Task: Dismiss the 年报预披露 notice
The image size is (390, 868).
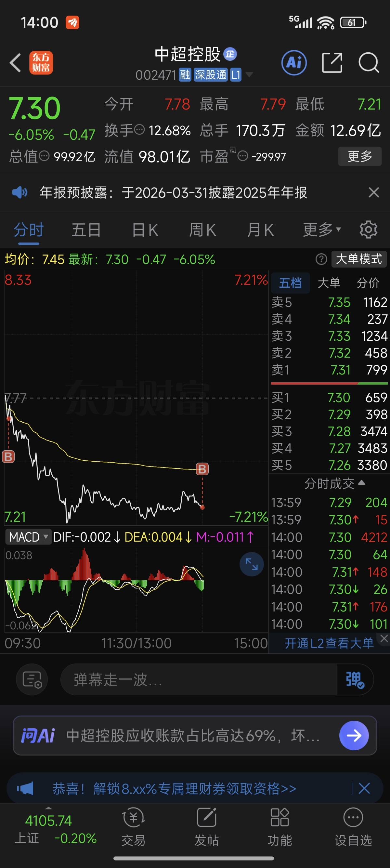Action: point(374,192)
